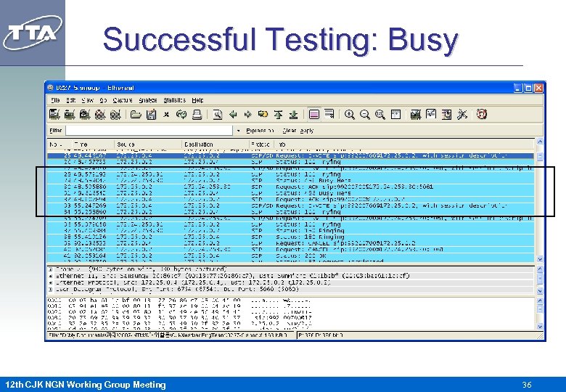Open Preferences with wrench tools icon

(x=462, y=115)
